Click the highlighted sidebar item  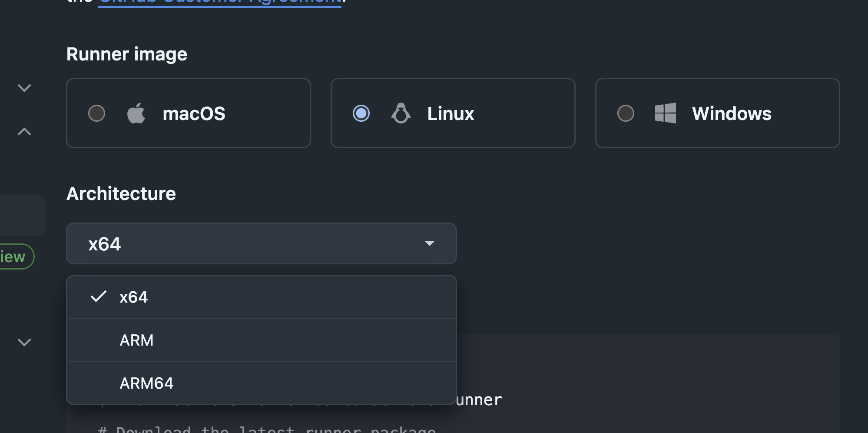tap(22, 215)
